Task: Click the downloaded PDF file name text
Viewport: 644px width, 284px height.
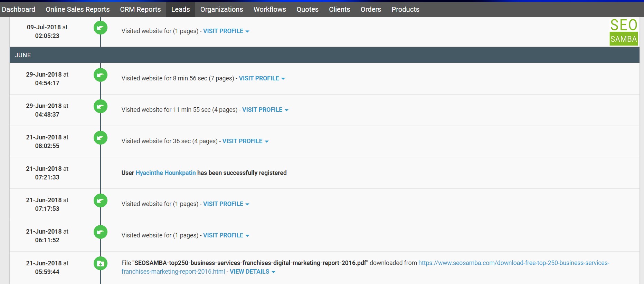Action: point(250,263)
